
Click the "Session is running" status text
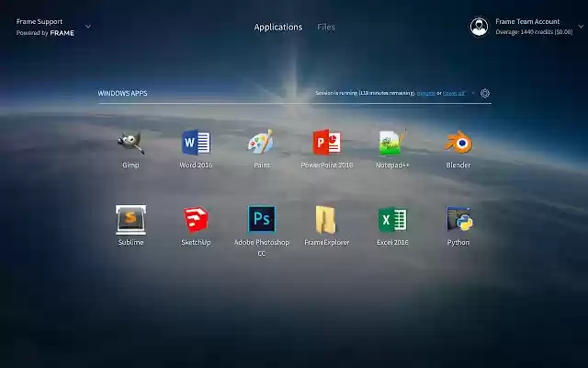click(366, 93)
